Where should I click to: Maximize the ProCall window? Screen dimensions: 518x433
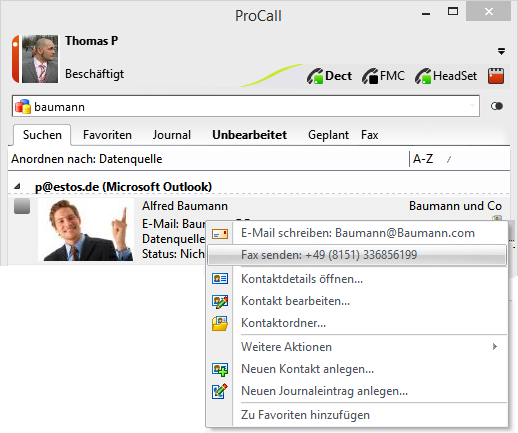click(453, 12)
